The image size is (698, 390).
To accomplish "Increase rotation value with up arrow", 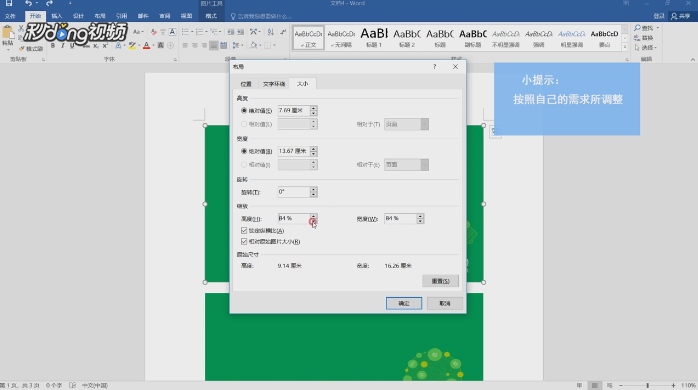I will click(313, 190).
